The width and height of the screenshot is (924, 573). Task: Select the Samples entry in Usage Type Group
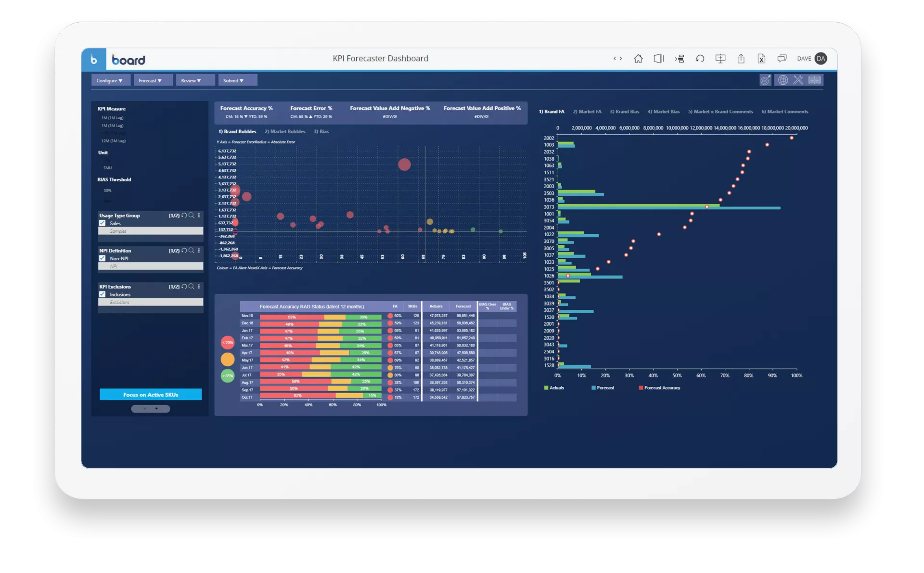coord(151,231)
